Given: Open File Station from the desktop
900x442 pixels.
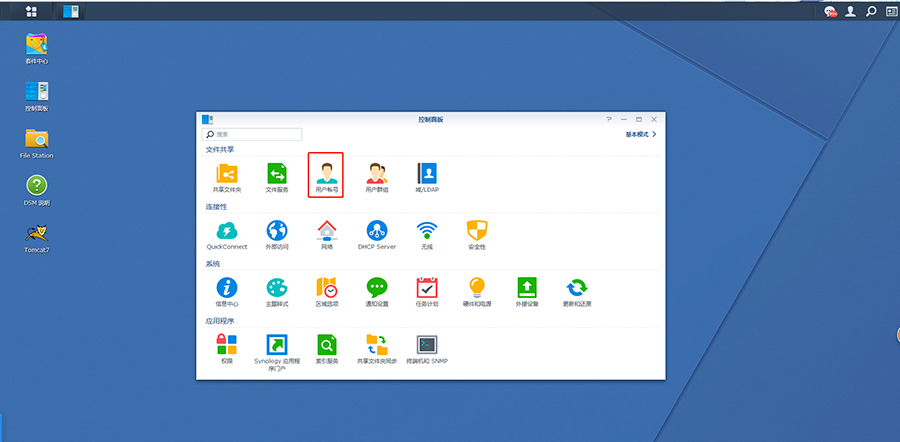Looking at the screenshot, I should pos(36,140).
